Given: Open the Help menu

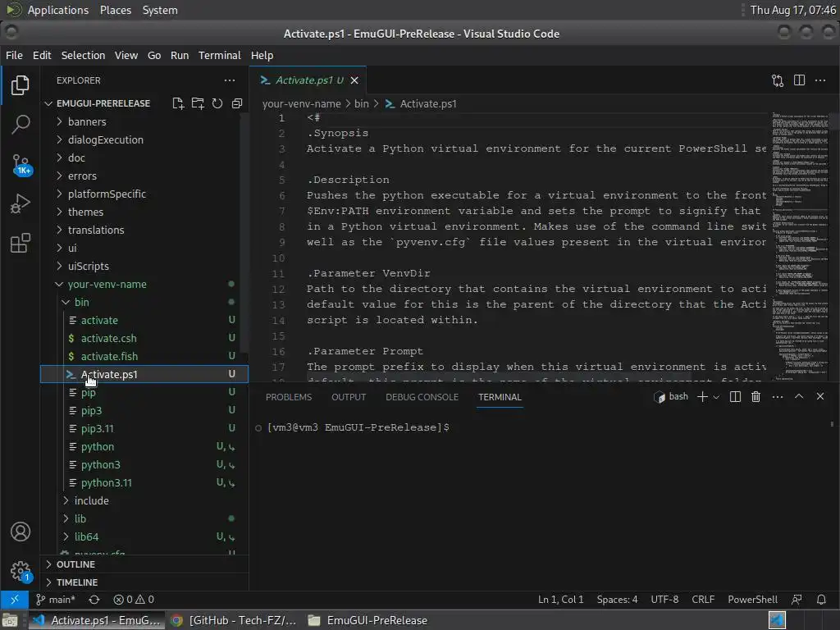Looking at the screenshot, I should pos(262,55).
